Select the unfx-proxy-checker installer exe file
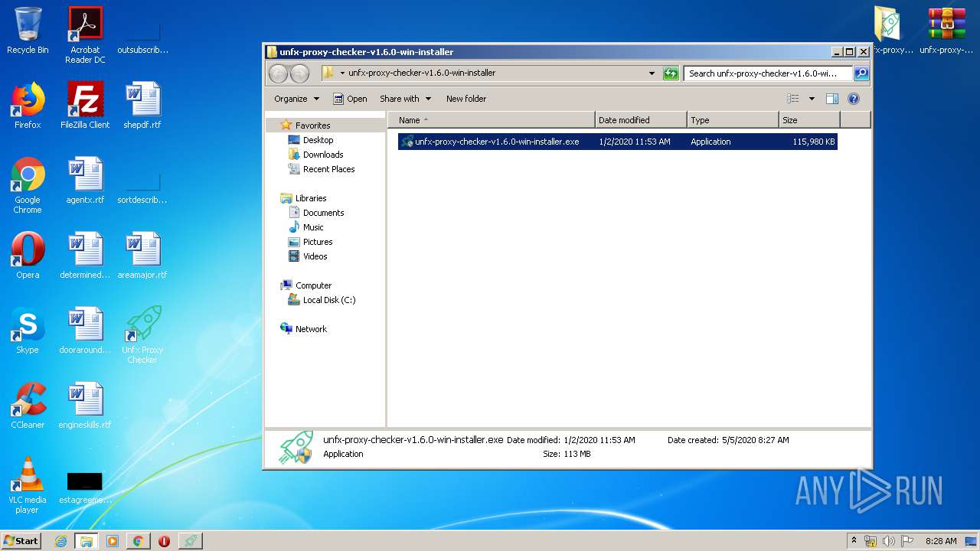Image resolution: width=980 pixels, height=551 pixels. pos(496,142)
